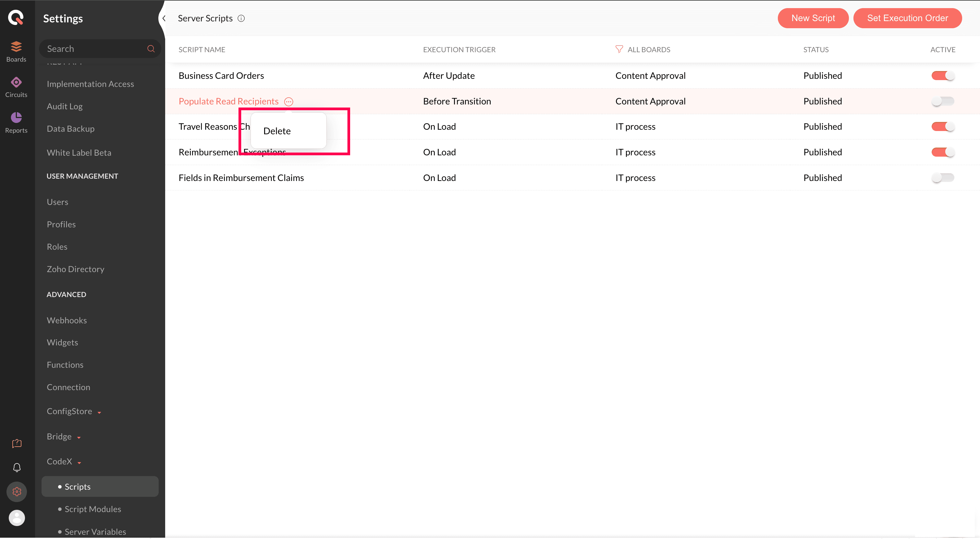Click the Execution Trigger column header
Image resolution: width=980 pixels, height=539 pixels.
point(459,49)
